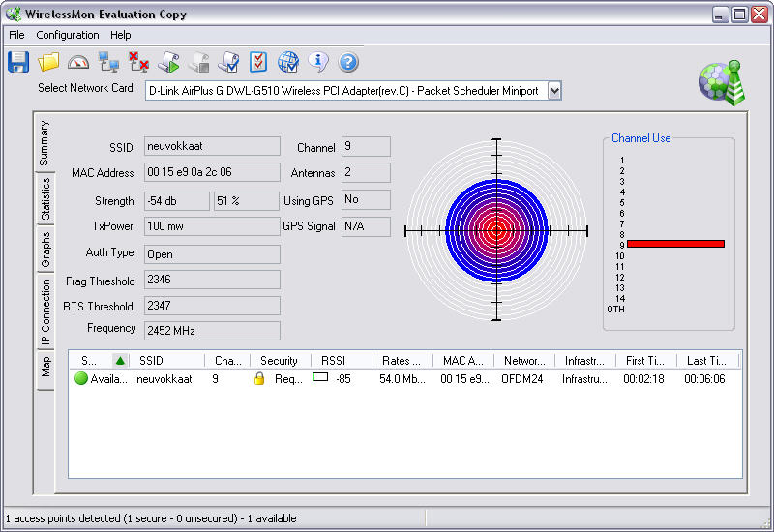The height and width of the screenshot is (532, 774).
Task: Sort by the Last Ti... column header
Action: point(707,361)
